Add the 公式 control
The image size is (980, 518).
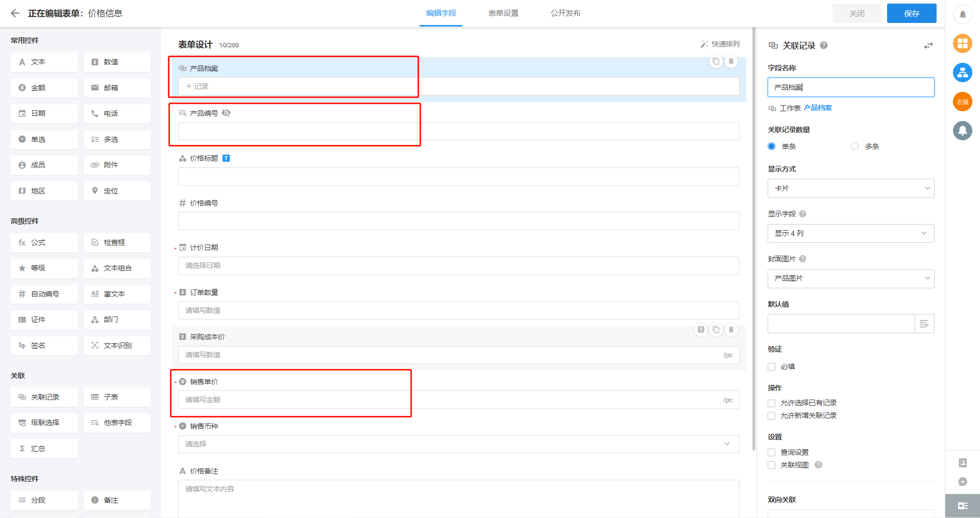44,242
